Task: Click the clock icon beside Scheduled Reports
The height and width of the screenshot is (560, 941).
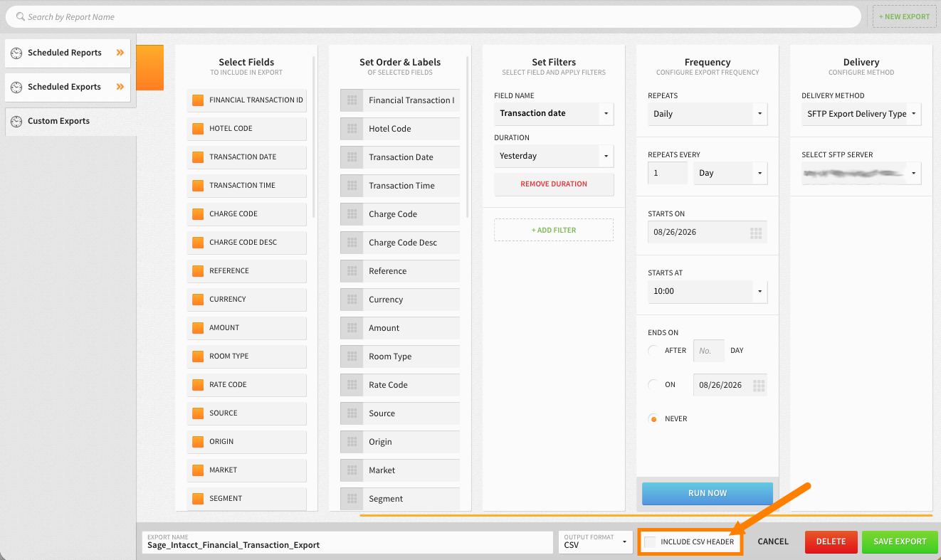Action: [x=16, y=53]
